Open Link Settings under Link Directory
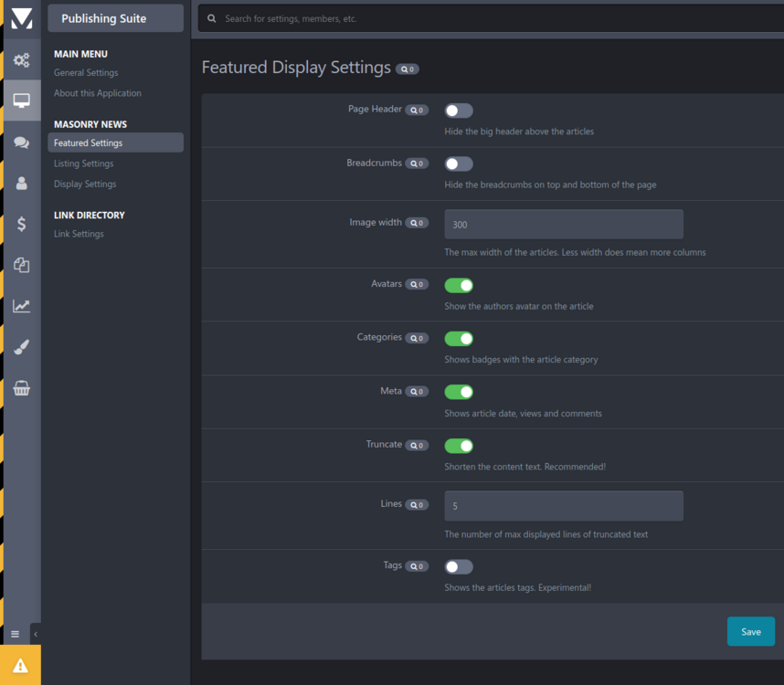784x685 pixels. pos(79,234)
